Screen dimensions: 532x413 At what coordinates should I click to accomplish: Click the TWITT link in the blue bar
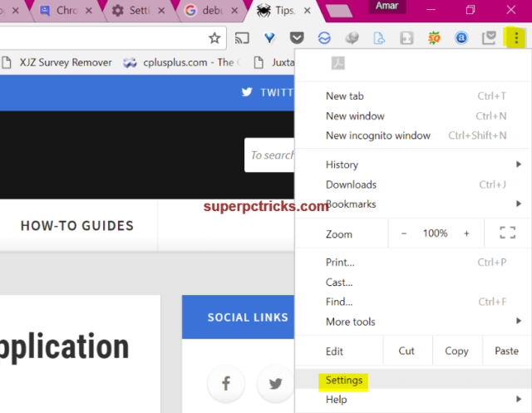click(x=277, y=92)
